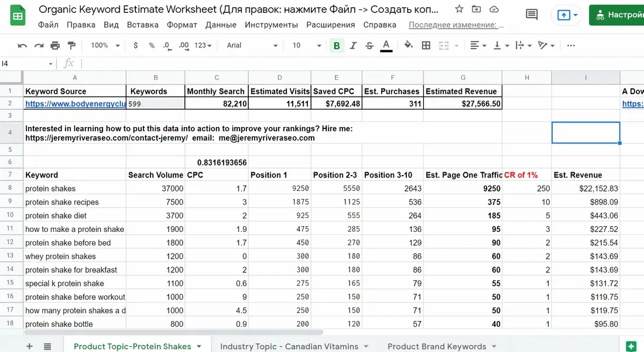Click into the formula bar

[361, 64]
